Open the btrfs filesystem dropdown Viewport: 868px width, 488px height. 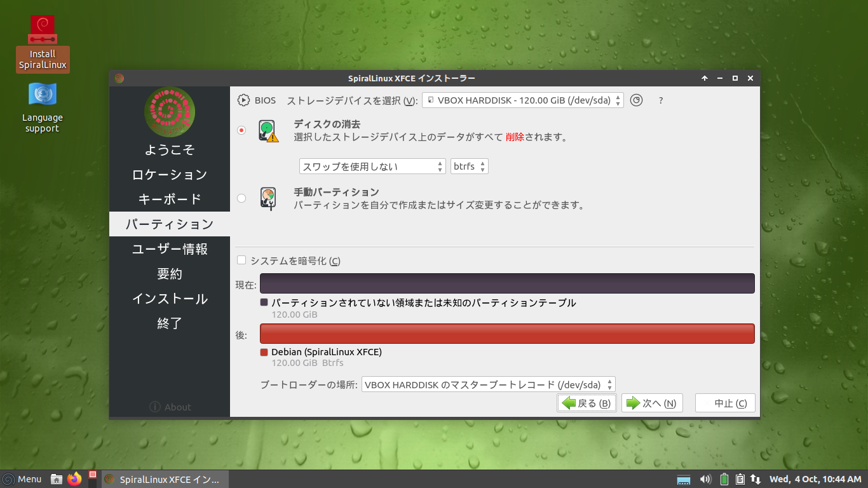coord(470,166)
